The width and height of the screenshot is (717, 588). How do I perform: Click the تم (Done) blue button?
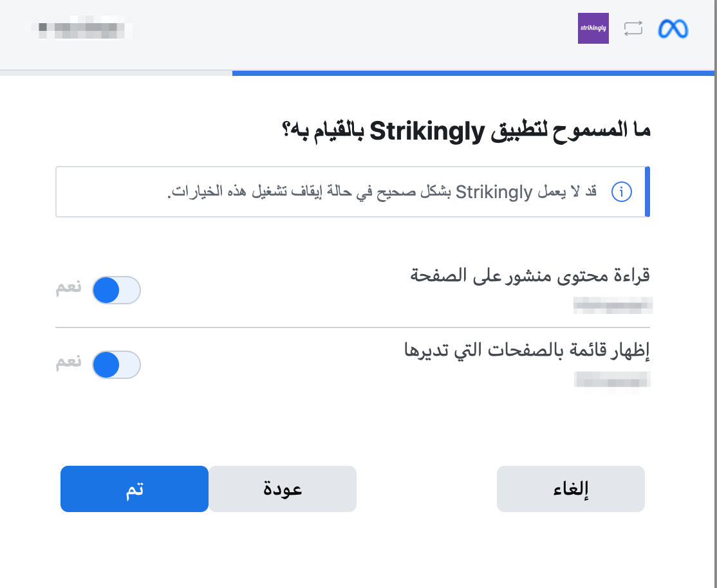(135, 489)
